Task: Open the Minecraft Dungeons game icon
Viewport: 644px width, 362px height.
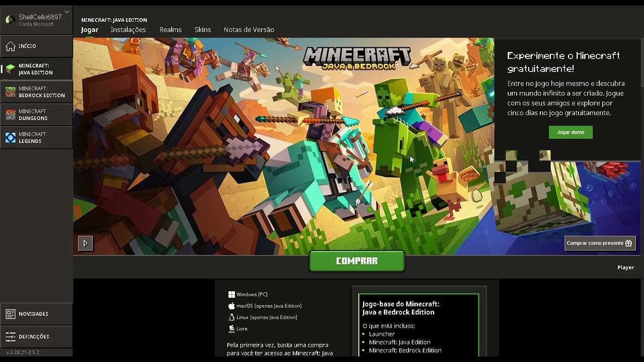Action: click(11, 115)
